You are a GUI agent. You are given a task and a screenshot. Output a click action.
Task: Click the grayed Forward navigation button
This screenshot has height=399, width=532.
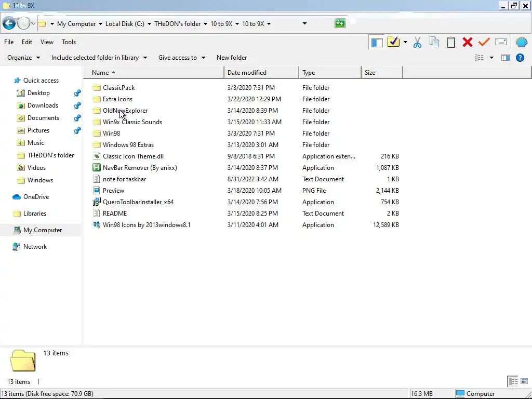23,23
